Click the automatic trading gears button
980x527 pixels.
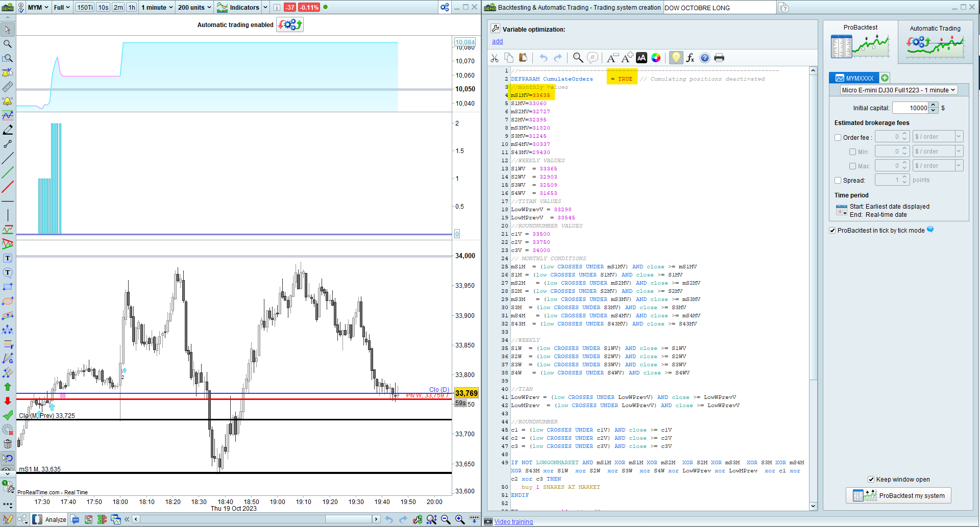290,24
